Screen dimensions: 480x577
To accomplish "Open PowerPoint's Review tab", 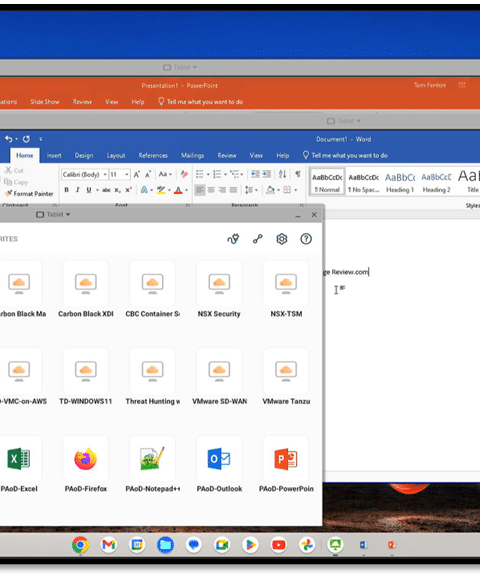I will 82,102.
